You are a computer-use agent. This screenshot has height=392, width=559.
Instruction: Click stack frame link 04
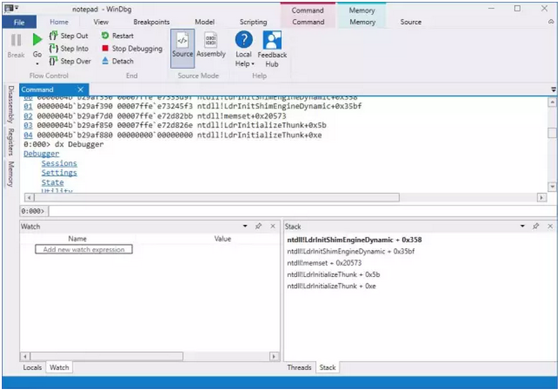[28, 135]
